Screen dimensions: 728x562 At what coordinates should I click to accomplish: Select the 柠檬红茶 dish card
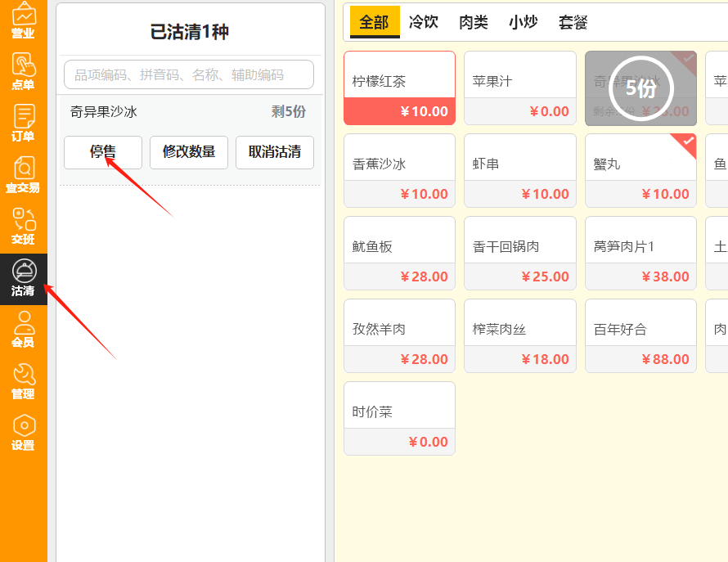[399, 88]
